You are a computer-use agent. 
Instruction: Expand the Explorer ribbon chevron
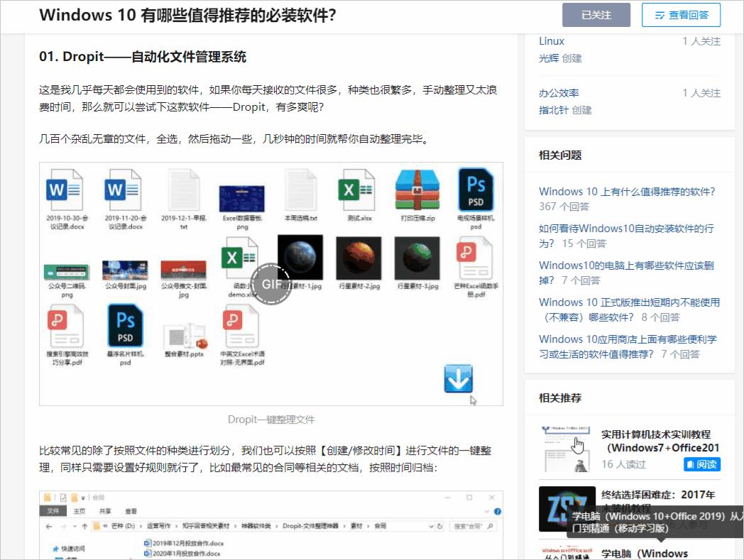tap(487, 512)
